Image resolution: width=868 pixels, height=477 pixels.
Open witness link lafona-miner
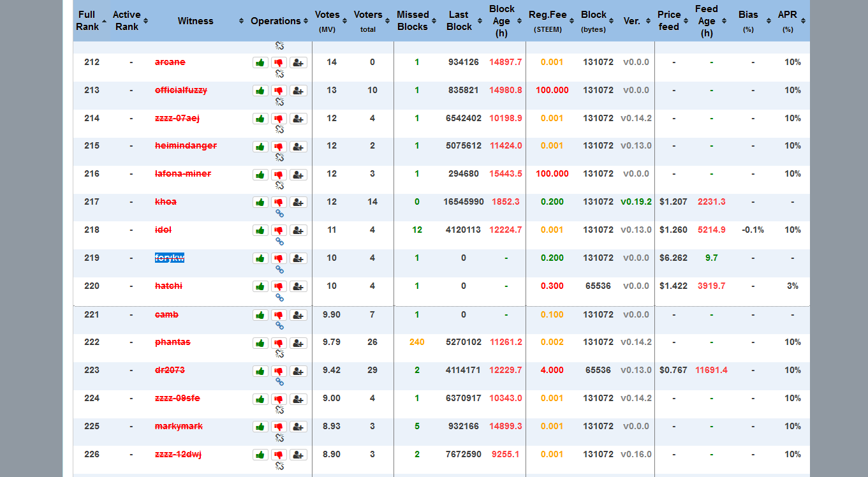click(183, 173)
